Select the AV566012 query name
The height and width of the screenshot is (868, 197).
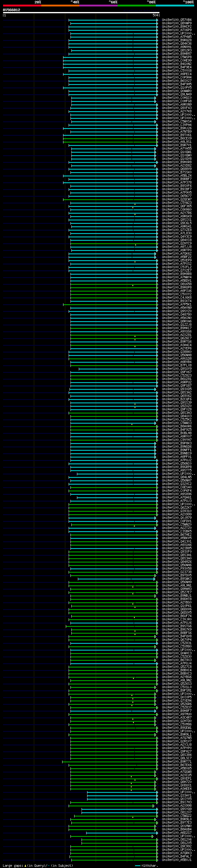pos(11,10)
